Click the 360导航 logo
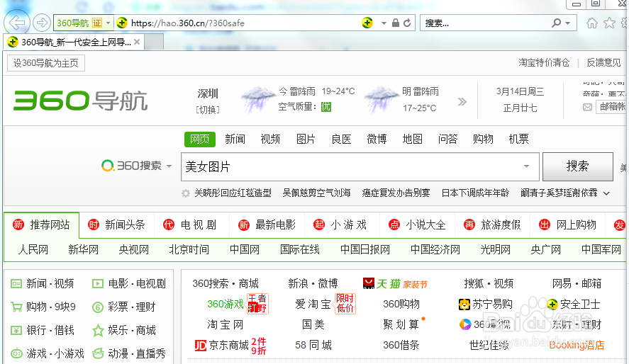629x364 pixels. (81, 100)
